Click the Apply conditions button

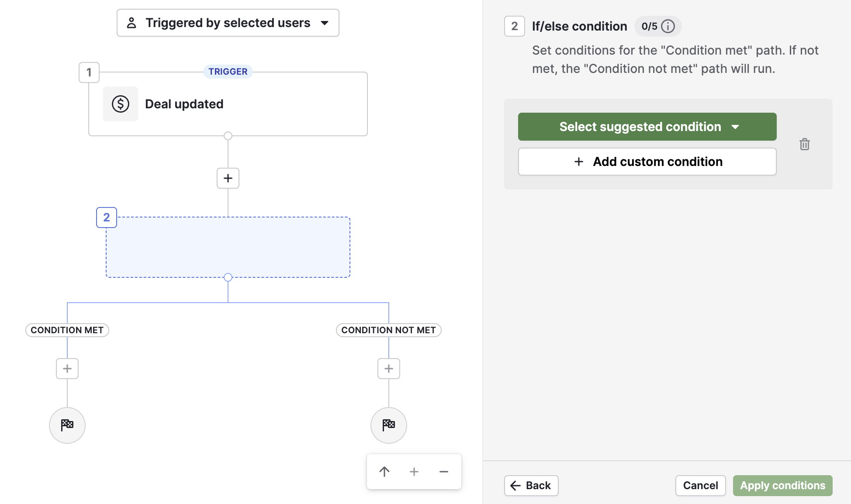[782, 485]
